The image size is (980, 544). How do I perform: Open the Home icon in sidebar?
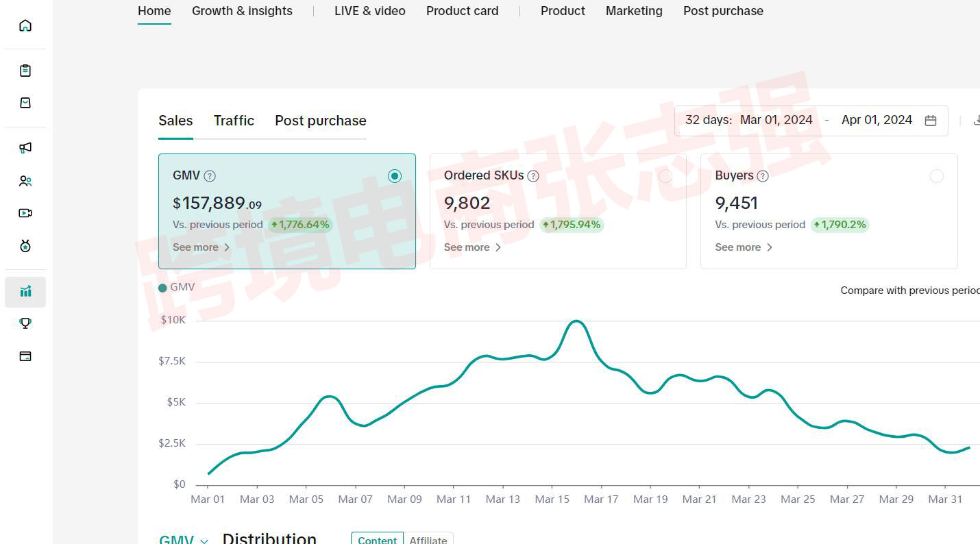point(25,25)
